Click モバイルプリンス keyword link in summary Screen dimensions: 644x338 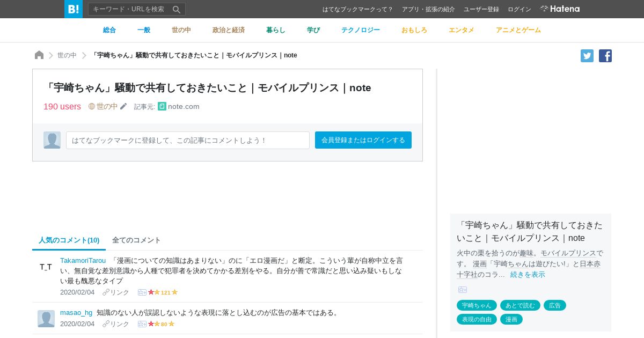pos(568,253)
